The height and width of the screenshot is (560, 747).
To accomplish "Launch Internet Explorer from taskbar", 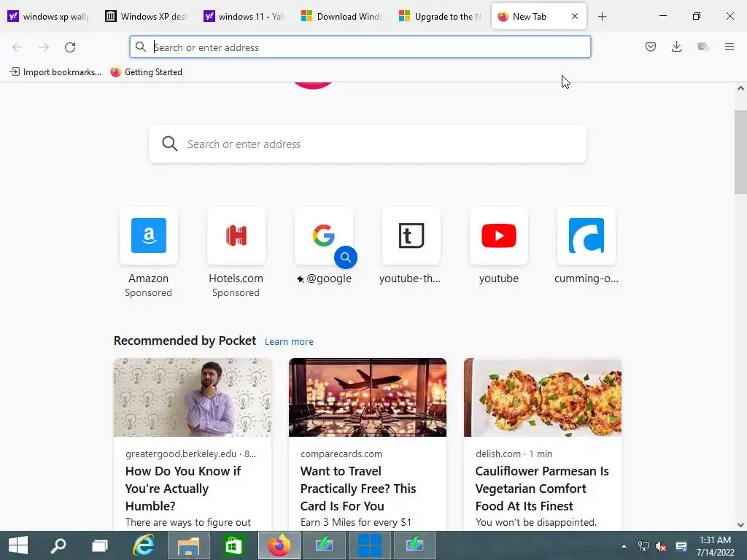I will [144, 545].
